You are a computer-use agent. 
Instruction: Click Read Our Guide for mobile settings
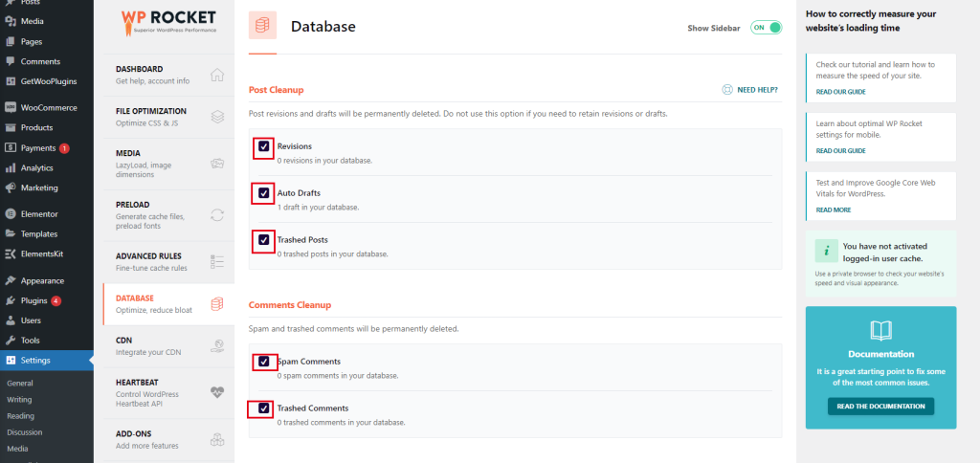coord(840,150)
